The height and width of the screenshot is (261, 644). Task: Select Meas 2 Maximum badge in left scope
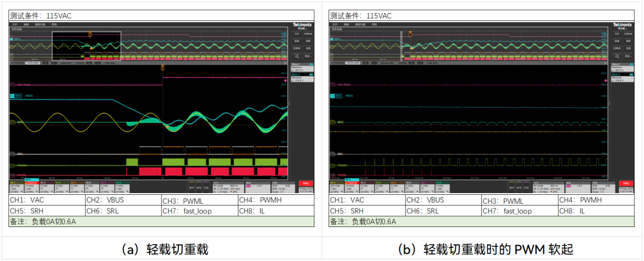click(302, 67)
